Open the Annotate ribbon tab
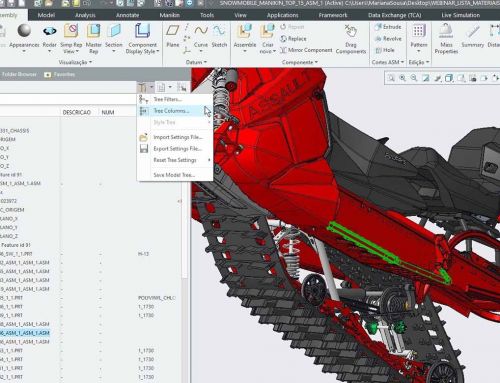 (x=127, y=15)
